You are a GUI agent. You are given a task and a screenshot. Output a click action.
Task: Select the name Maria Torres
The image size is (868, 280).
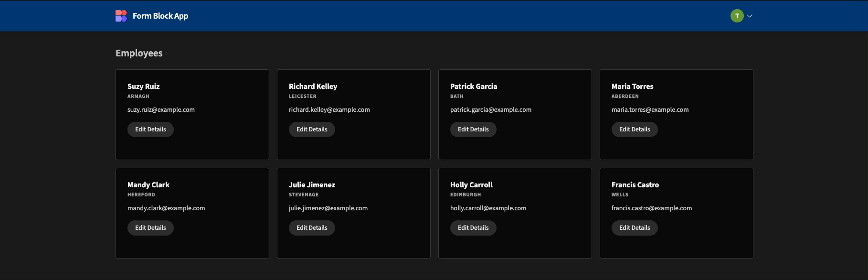(632, 86)
